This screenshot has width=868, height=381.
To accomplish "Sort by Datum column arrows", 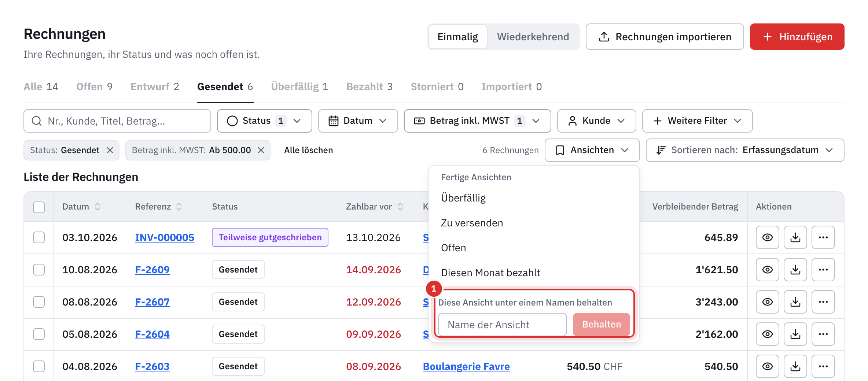I will tap(98, 207).
